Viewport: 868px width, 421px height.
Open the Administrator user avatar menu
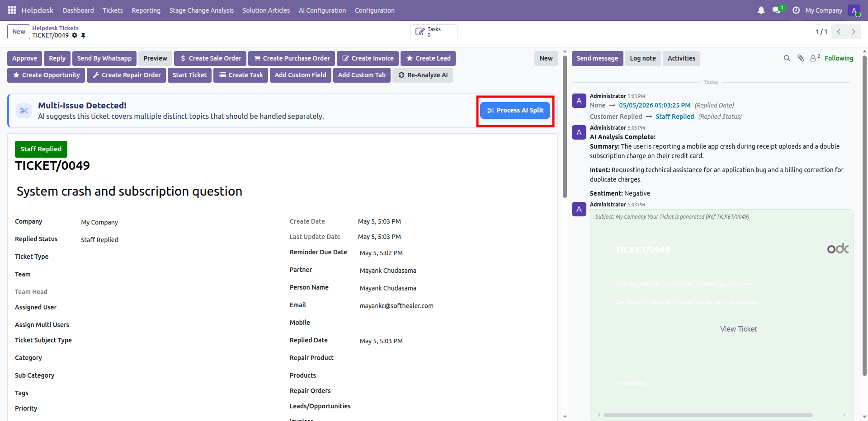click(854, 10)
